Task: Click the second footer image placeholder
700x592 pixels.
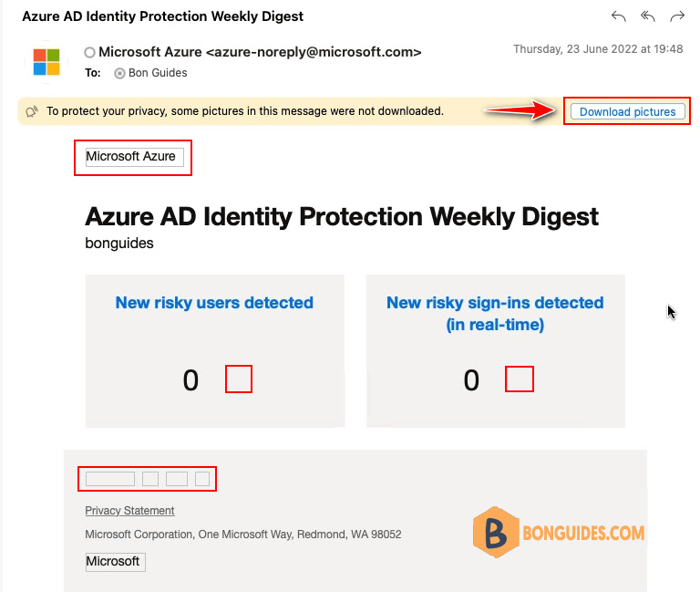Action: pos(150,479)
